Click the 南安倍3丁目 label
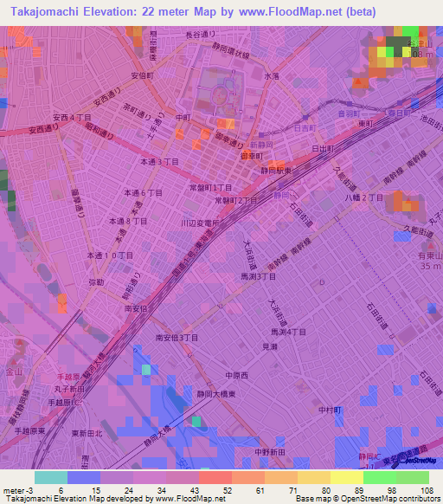The width and height of the screenshot is (443, 504). coord(177,338)
